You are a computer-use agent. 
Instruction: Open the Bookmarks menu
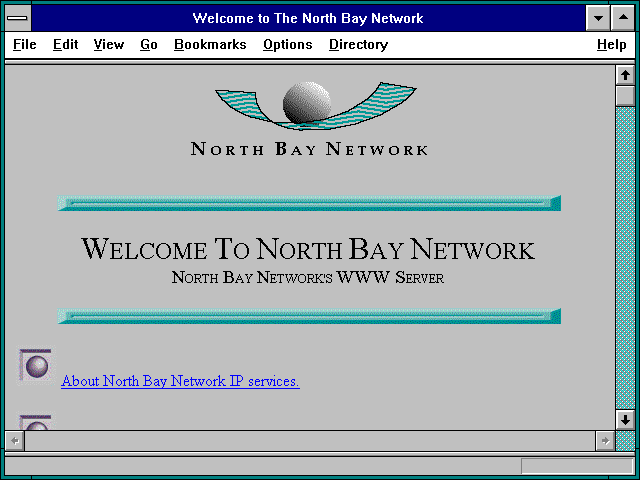click(210, 44)
